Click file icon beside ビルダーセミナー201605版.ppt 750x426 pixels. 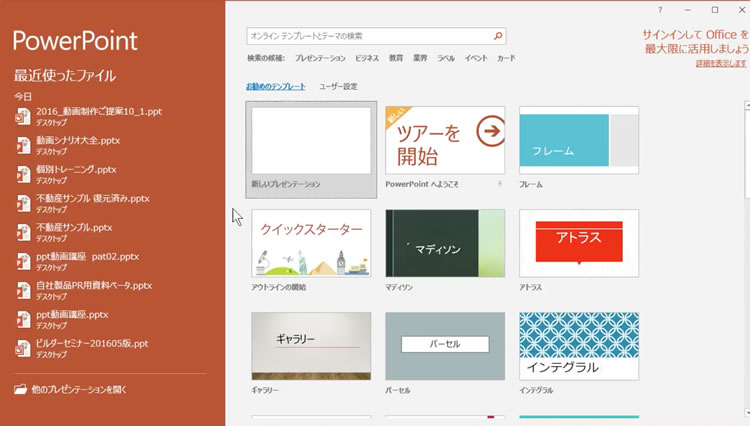pos(22,349)
